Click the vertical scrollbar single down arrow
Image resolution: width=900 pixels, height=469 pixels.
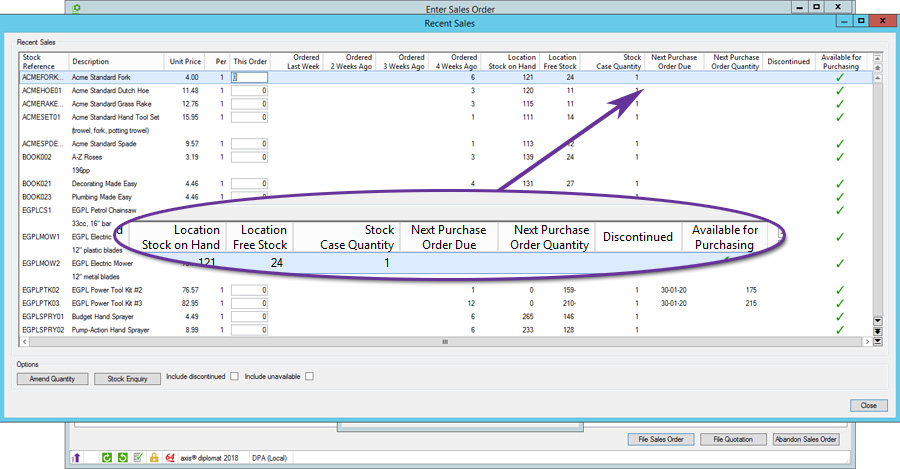coord(878,321)
